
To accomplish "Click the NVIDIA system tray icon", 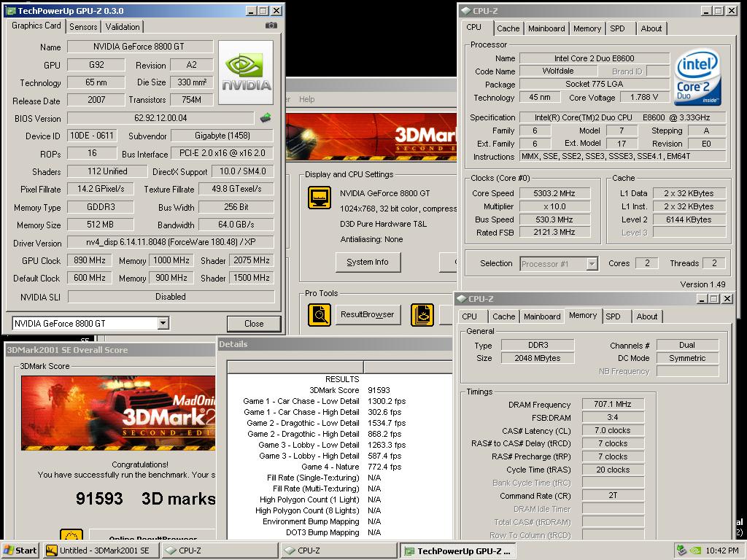I will coord(695,551).
